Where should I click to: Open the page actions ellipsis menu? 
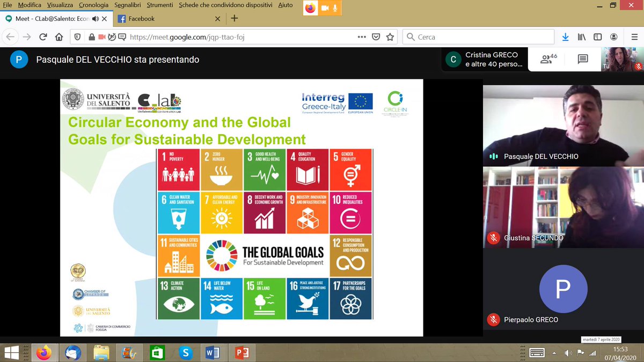[362, 37]
